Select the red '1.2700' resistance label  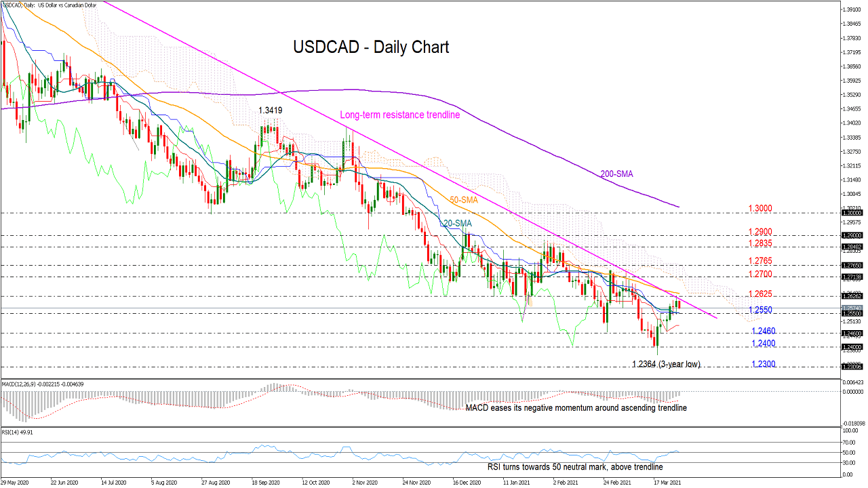click(x=761, y=274)
